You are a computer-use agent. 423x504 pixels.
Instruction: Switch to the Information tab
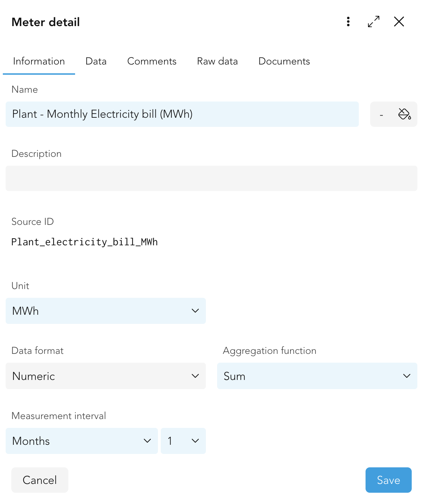(39, 61)
